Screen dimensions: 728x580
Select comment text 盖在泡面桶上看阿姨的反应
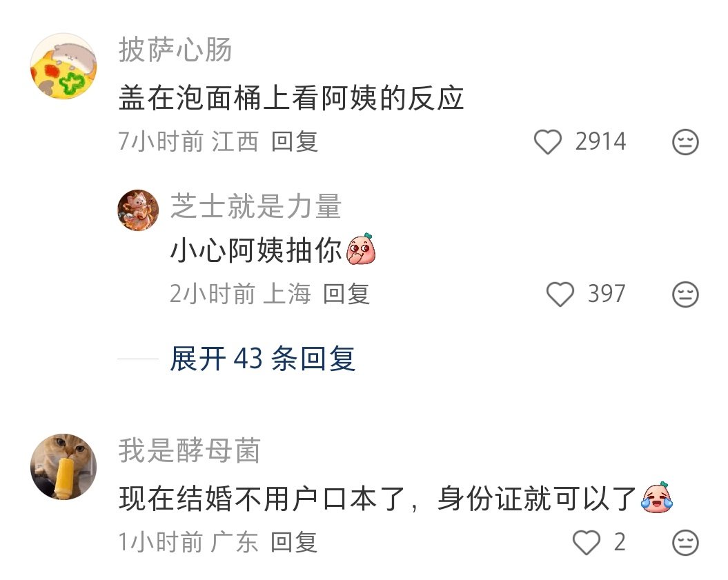[x=291, y=99]
